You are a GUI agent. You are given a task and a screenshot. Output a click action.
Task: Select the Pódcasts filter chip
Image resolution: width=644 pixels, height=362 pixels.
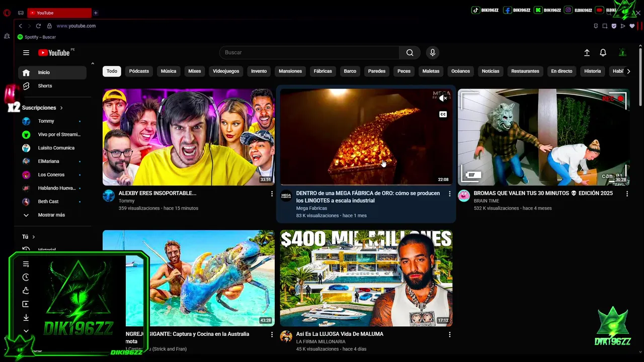click(x=139, y=71)
